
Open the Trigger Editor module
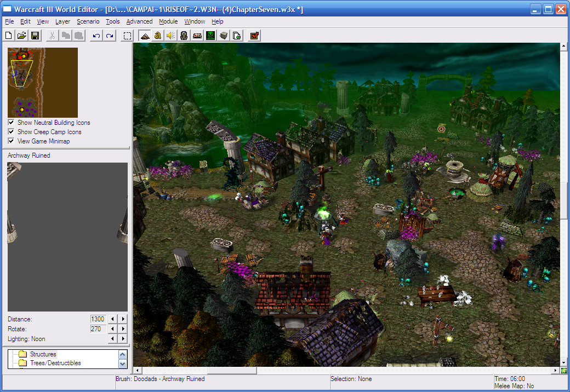(158, 36)
